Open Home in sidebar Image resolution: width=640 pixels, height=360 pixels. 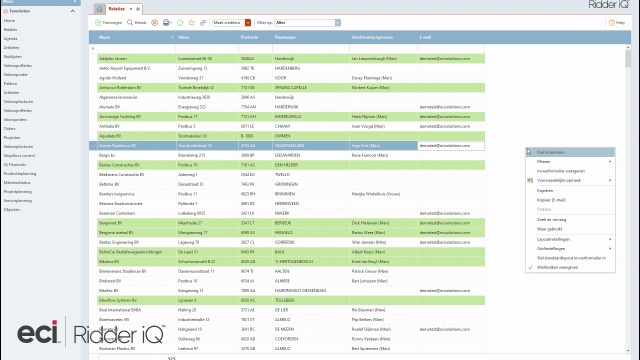(x=9, y=20)
